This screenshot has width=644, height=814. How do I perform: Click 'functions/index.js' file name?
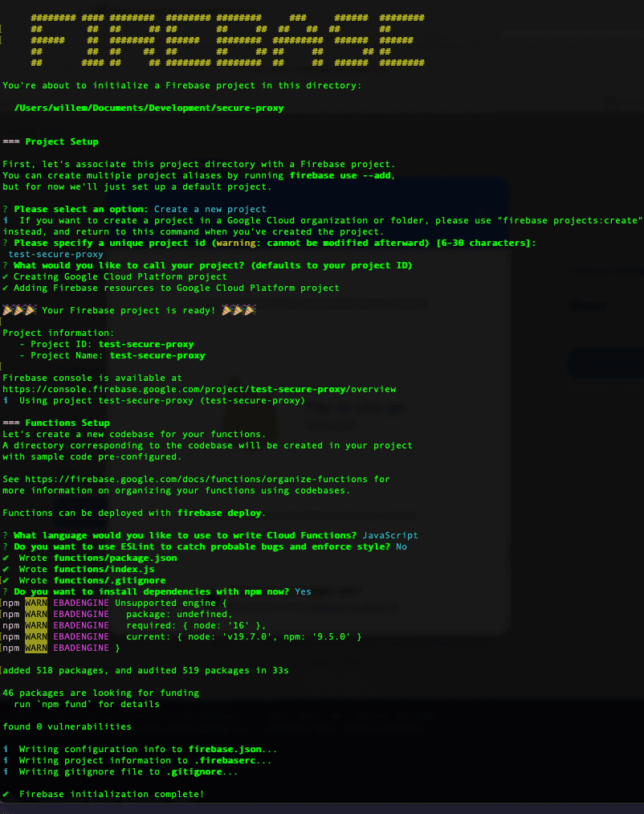tap(104, 570)
